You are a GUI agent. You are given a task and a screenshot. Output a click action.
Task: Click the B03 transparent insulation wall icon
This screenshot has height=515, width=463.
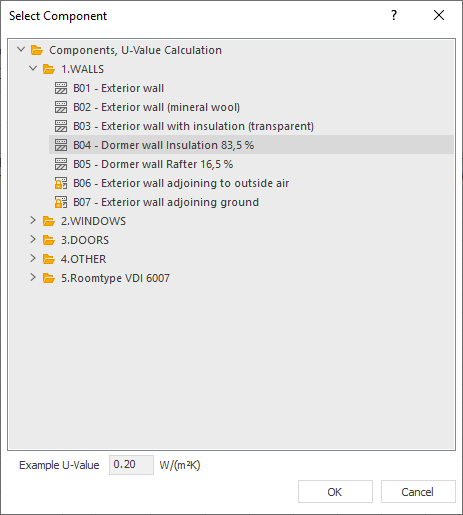61,126
